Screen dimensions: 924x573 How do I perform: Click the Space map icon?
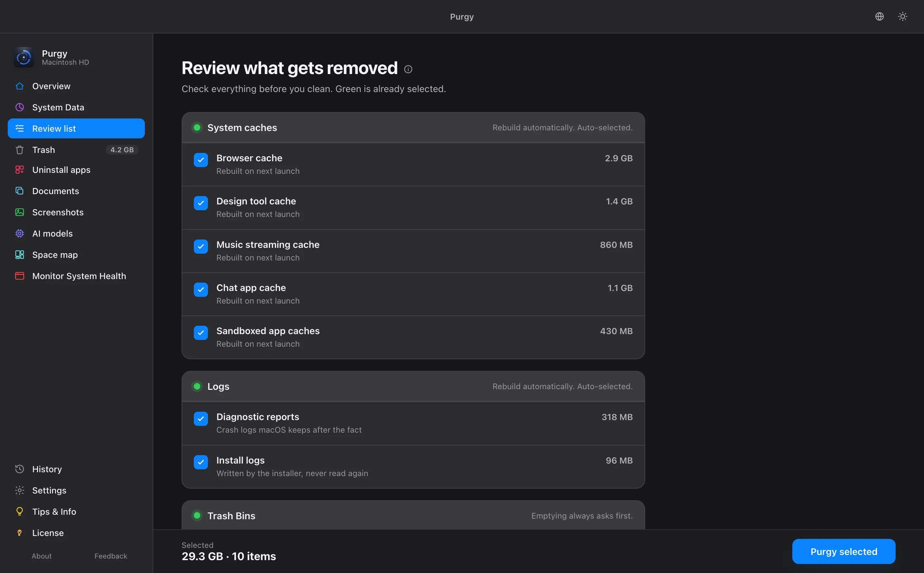point(20,255)
